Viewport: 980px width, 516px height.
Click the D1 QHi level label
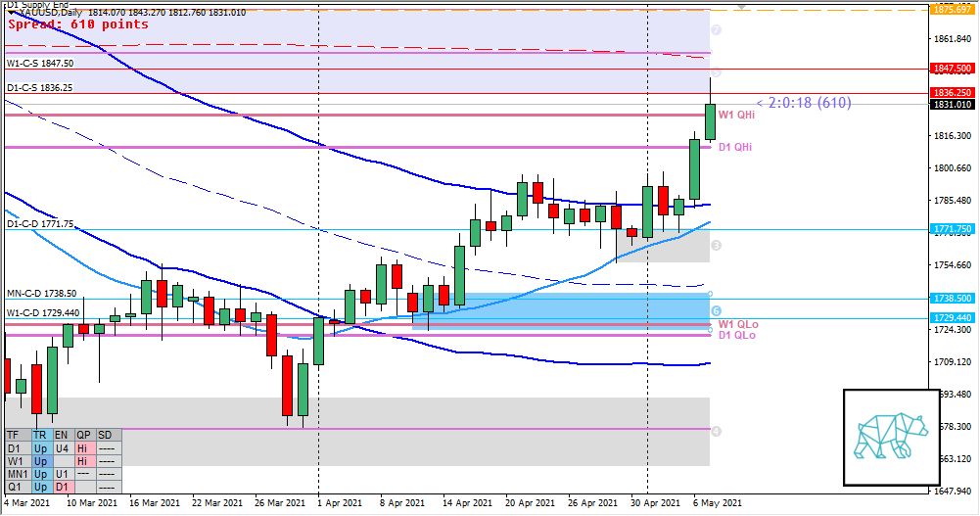pos(736,147)
